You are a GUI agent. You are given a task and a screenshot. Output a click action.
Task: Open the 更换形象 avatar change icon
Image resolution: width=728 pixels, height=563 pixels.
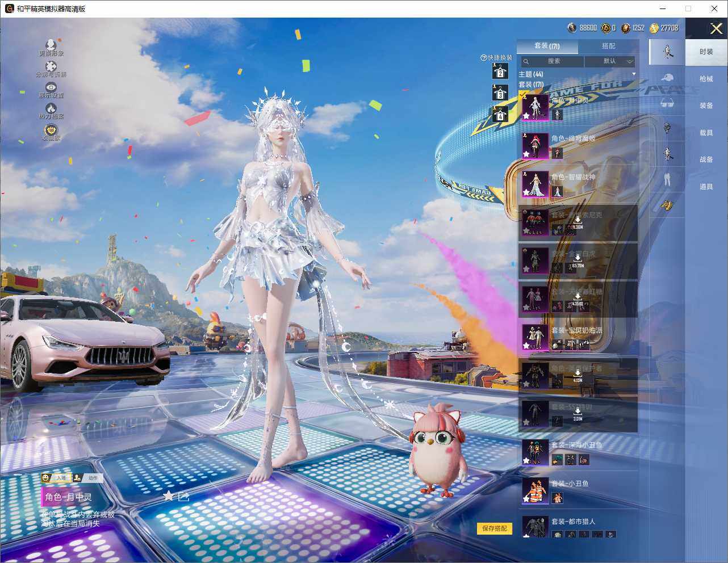(51, 44)
